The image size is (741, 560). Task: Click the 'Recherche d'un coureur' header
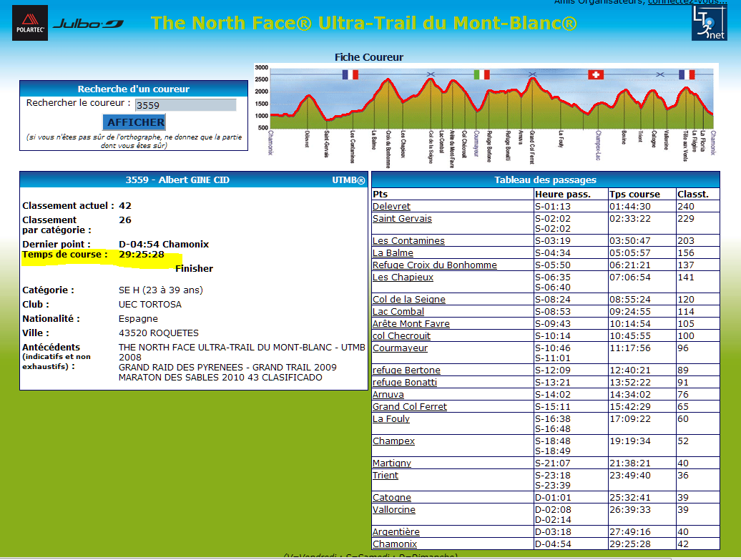pos(134,89)
